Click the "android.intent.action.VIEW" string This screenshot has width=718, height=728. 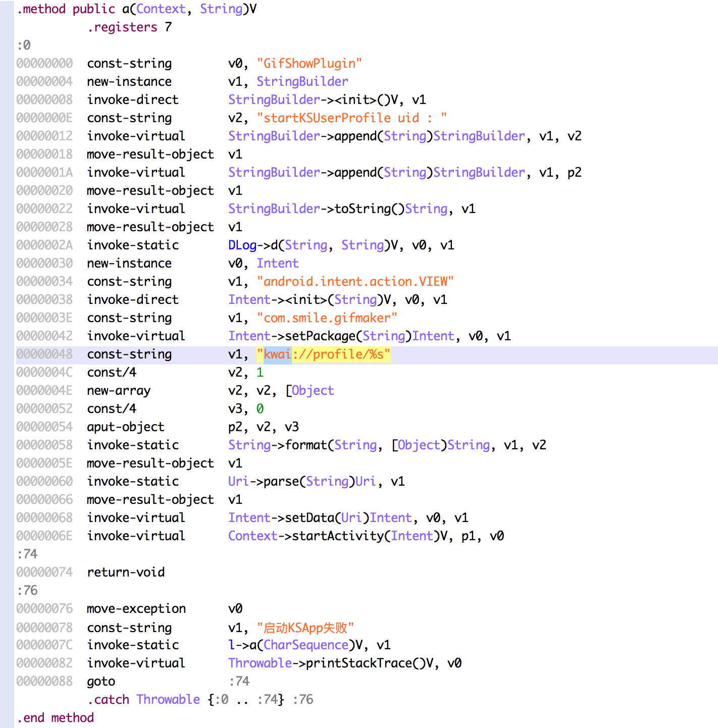point(355,282)
